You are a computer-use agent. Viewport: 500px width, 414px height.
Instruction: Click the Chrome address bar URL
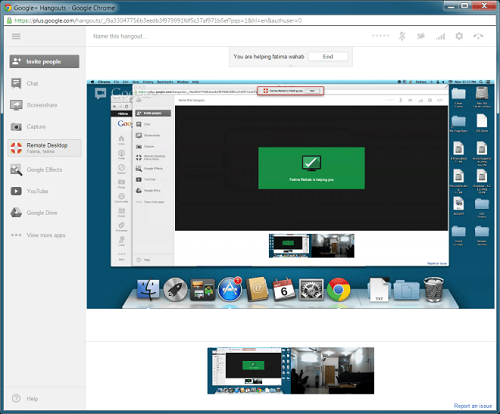click(158, 21)
